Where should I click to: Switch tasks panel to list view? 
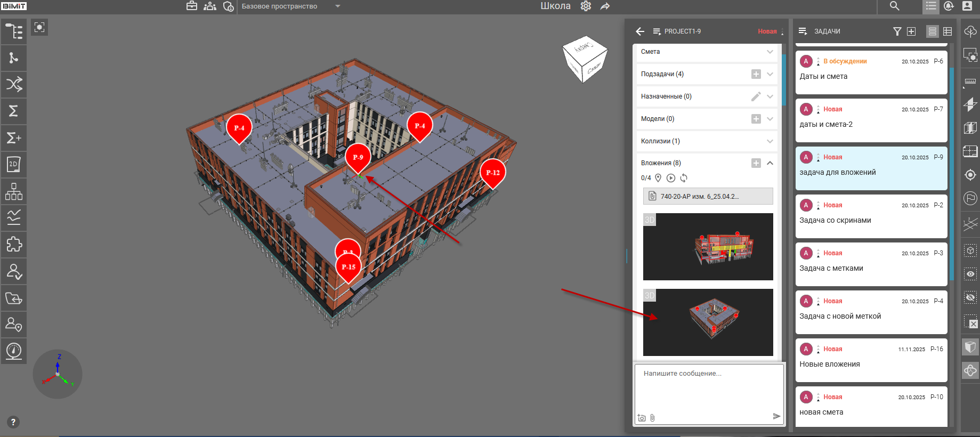[932, 31]
